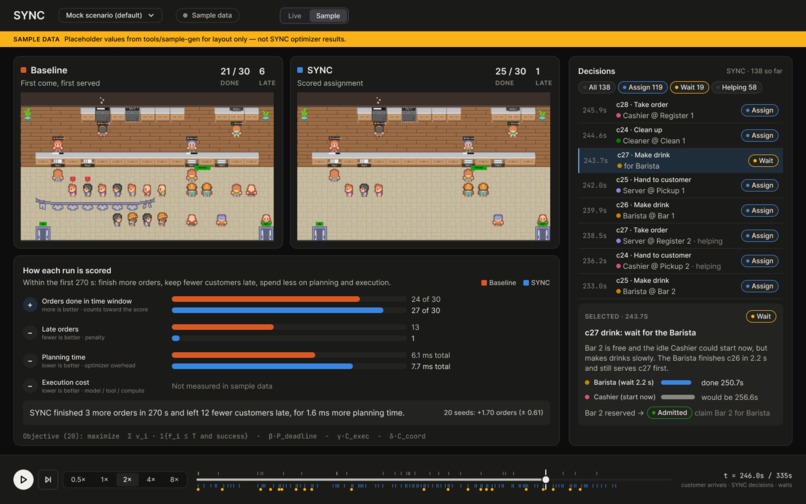Click the SYNC app logo
The width and height of the screenshot is (806, 504).
point(29,15)
